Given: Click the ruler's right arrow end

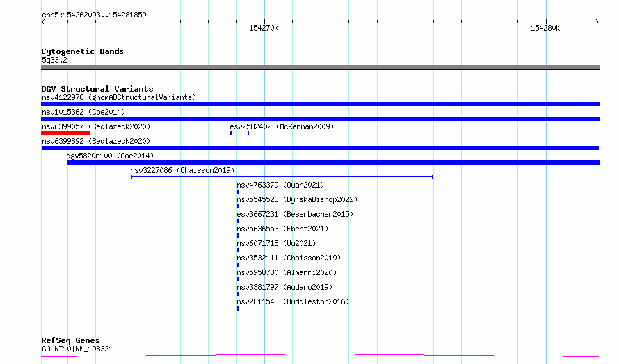Looking at the screenshot, I should click(x=597, y=22).
